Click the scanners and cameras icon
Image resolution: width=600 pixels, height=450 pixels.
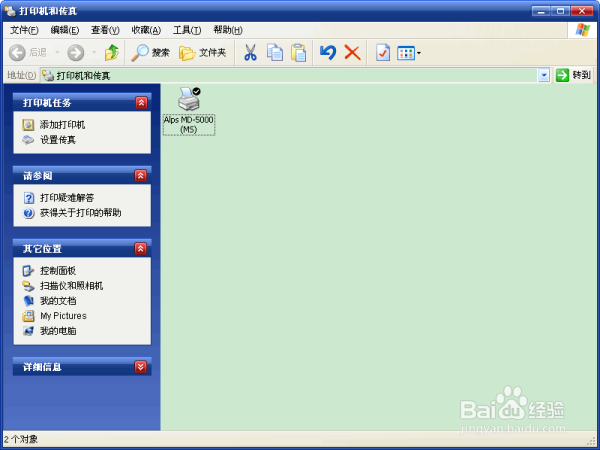tap(28, 286)
